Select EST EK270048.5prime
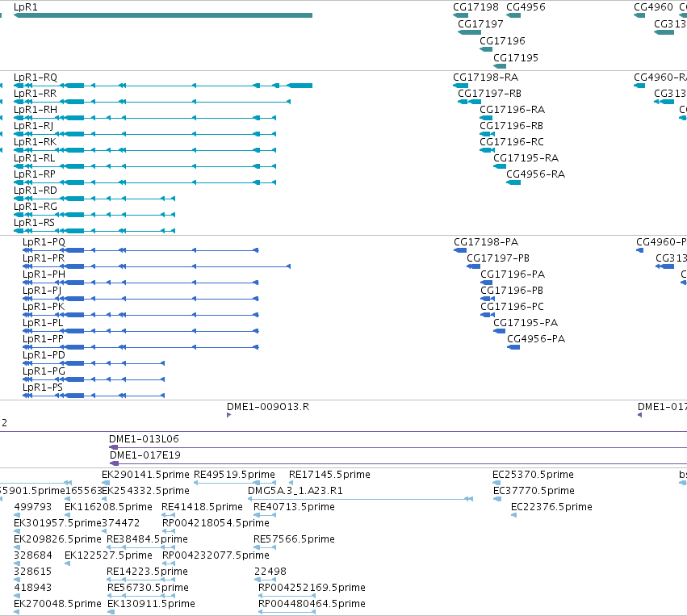Viewport: 687px width, 616px height. point(17,612)
